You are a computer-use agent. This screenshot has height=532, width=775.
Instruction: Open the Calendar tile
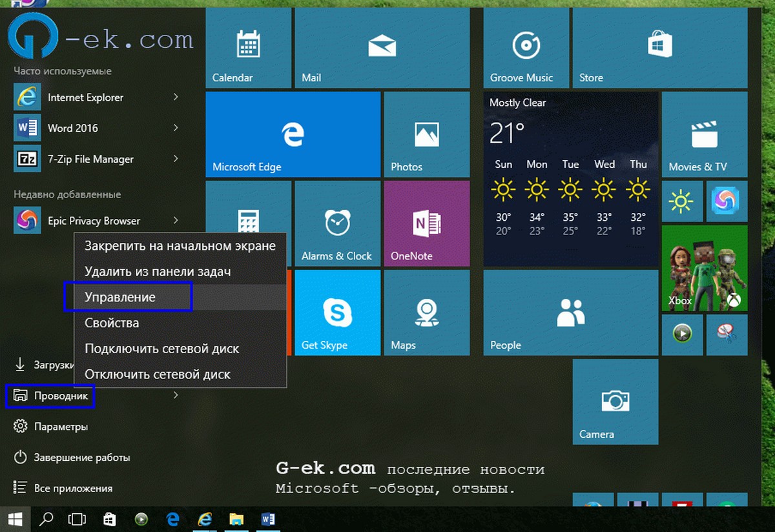click(x=248, y=48)
